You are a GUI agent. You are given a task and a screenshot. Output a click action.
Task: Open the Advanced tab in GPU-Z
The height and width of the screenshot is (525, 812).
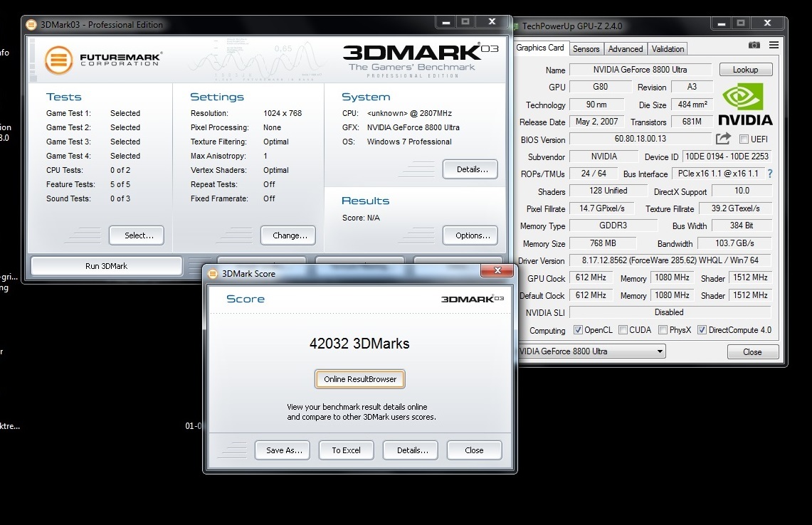click(x=626, y=49)
